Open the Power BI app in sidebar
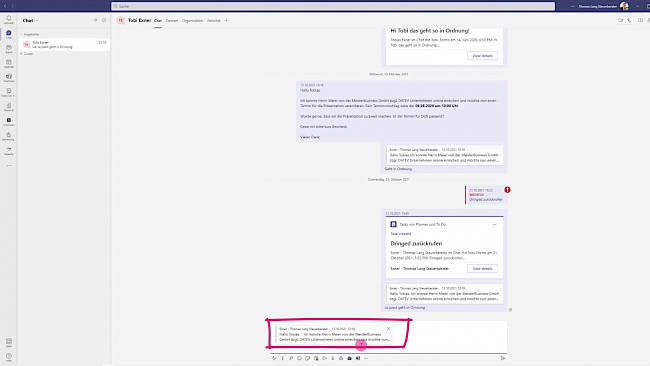This screenshot has height=366, width=650. click(x=8, y=107)
